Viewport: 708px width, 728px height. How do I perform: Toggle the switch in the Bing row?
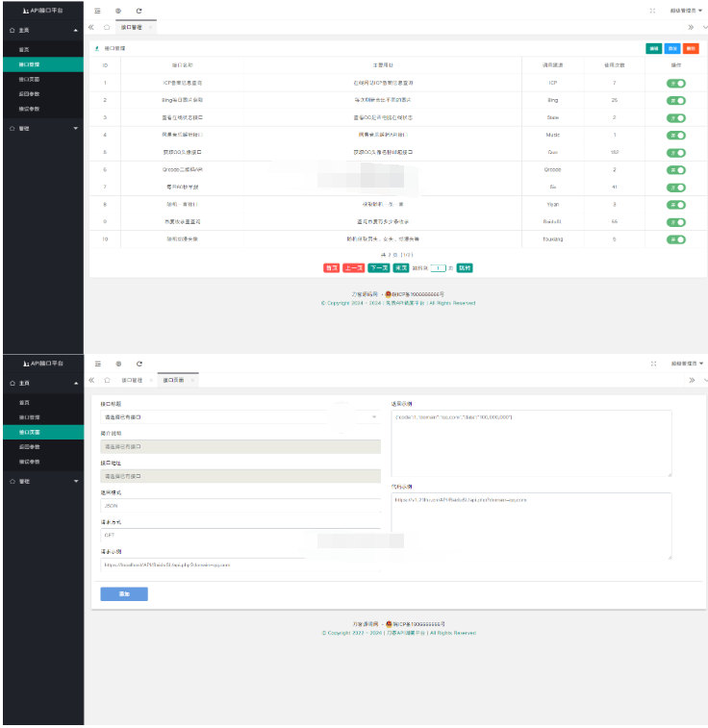click(x=675, y=100)
